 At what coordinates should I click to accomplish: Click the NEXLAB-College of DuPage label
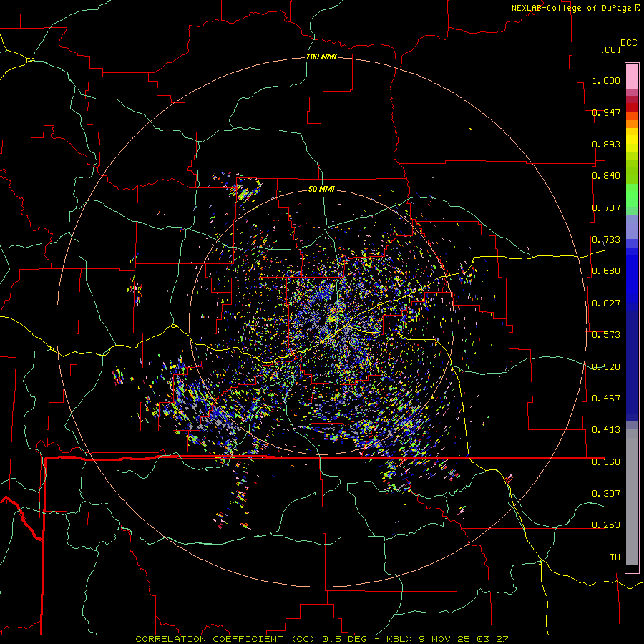coord(575,8)
